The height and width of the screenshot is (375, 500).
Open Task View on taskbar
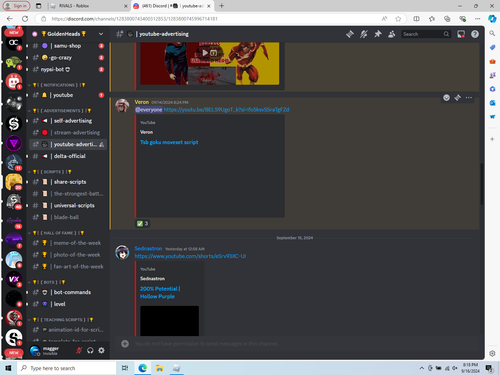coord(125,368)
